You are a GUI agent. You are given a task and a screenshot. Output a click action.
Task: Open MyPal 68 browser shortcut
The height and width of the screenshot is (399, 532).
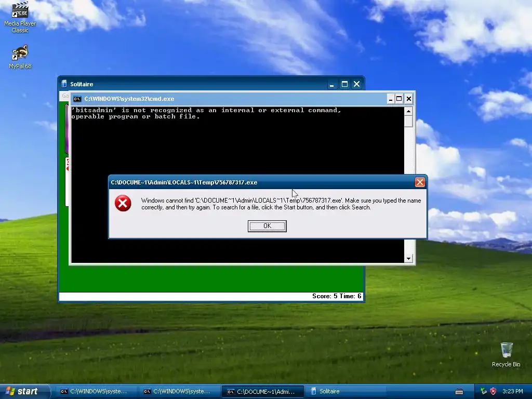coord(20,57)
